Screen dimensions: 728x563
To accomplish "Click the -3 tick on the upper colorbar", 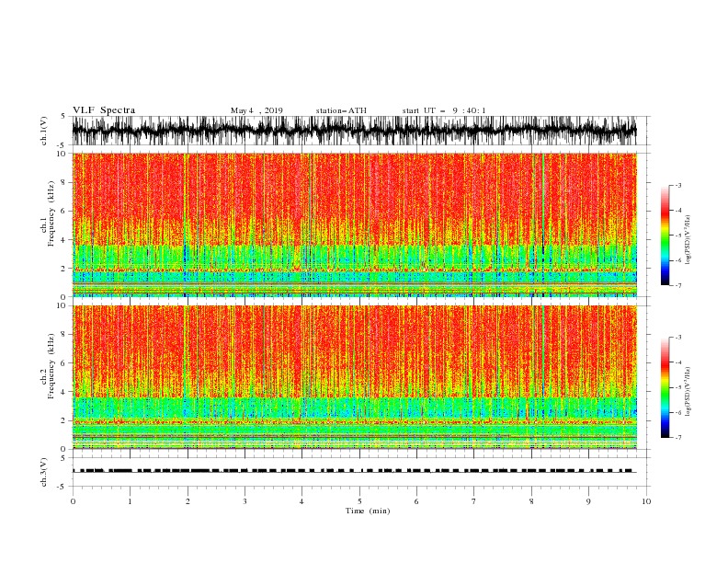I will (x=678, y=185).
